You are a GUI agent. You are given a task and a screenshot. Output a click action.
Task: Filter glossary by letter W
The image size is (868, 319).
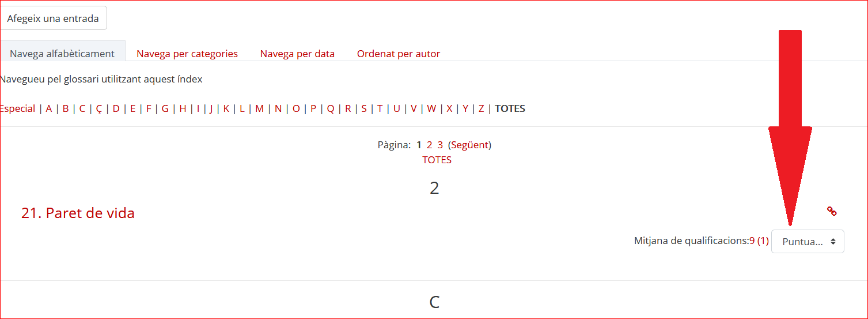pos(431,108)
